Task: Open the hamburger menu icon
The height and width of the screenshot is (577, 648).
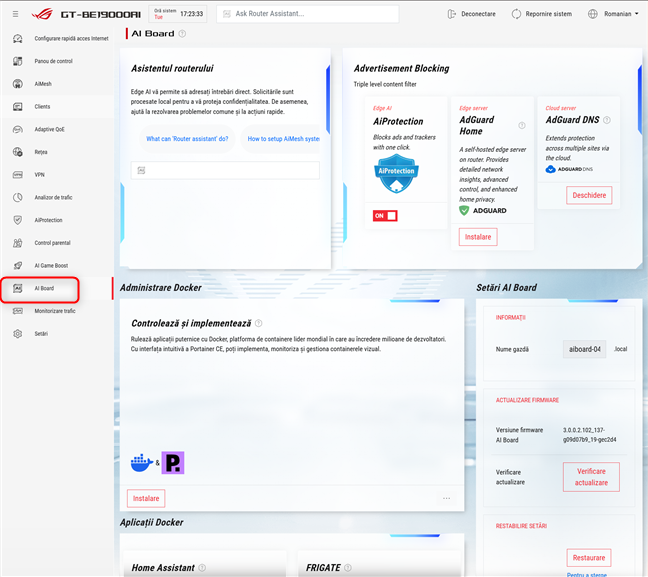Action: pos(15,14)
